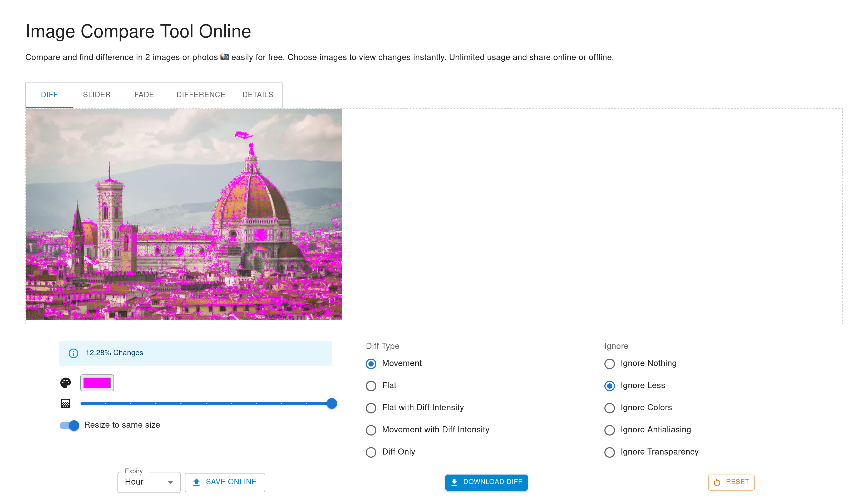Image resolution: width=868 pixels, height=498 pixels.
Task: Click the Florence cathedral diff image
Action: point(184,214)
